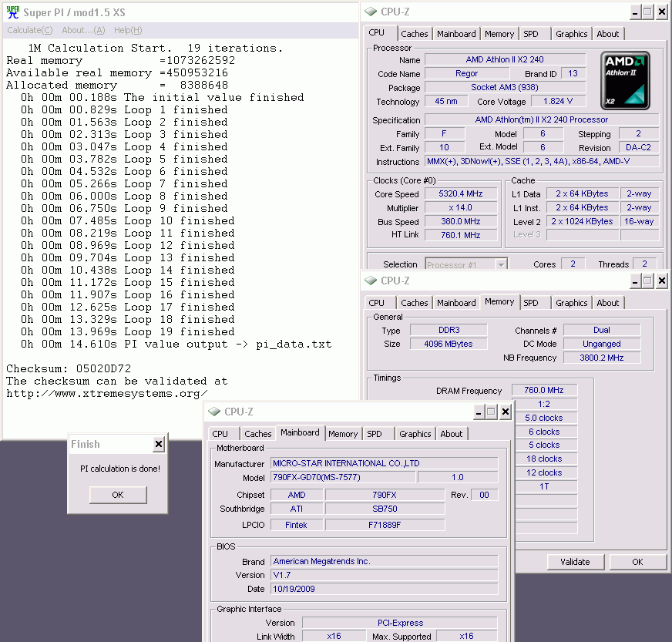The height and width of the screenshot is (642, 672).
Task: Click the Bus Speed 380.0 MHz value
Action: 461,221
